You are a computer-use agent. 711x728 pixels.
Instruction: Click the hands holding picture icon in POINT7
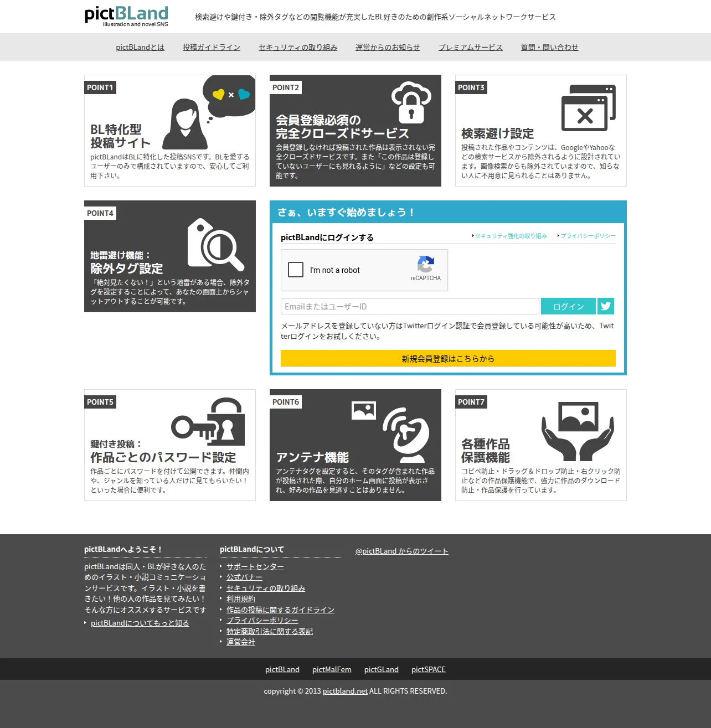[578, 431]
